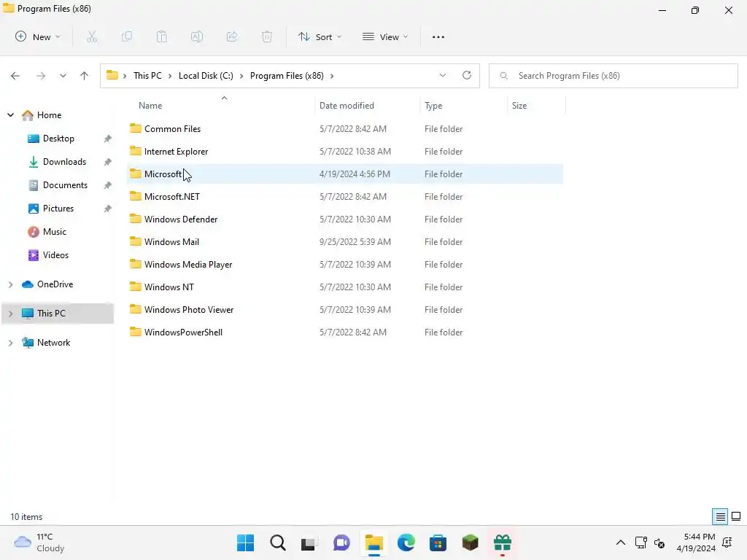
Task: Open Minecraft block icon on taskbar
Action: (471, 542)
